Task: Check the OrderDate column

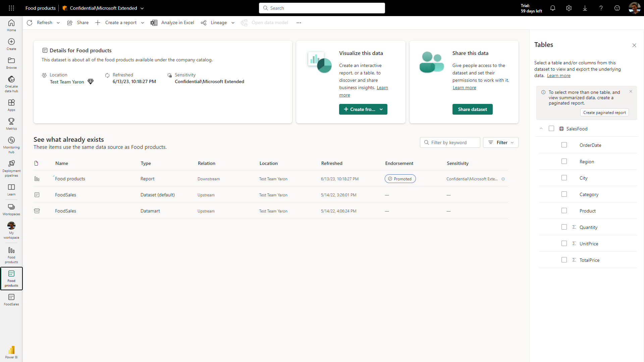Action: pyautogui.click(x=564, y=145)
